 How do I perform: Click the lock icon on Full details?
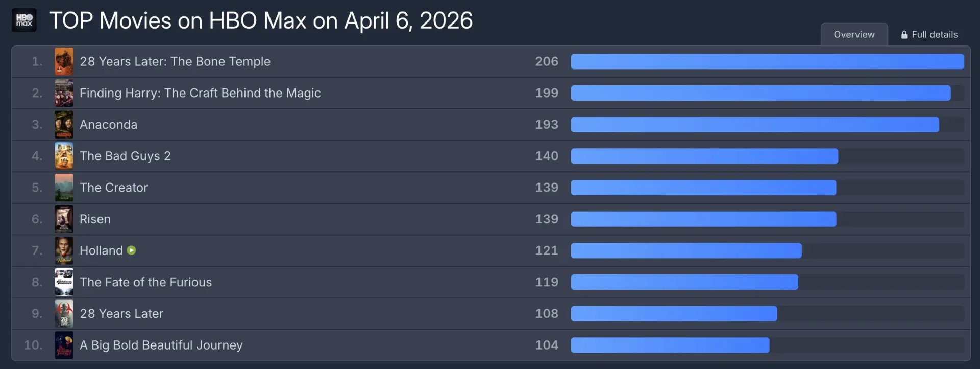tap(904, 35)
